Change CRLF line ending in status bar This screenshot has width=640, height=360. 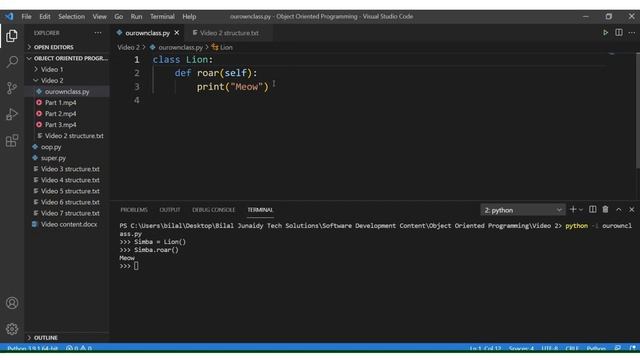[x=572, y=349]
